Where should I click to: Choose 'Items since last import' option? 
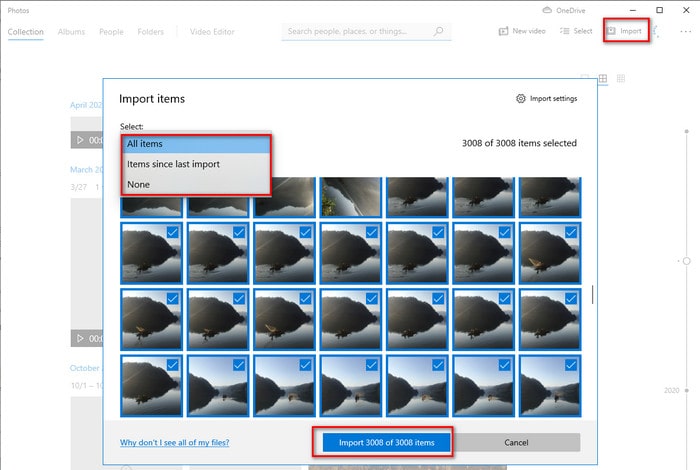click(196, 164)
